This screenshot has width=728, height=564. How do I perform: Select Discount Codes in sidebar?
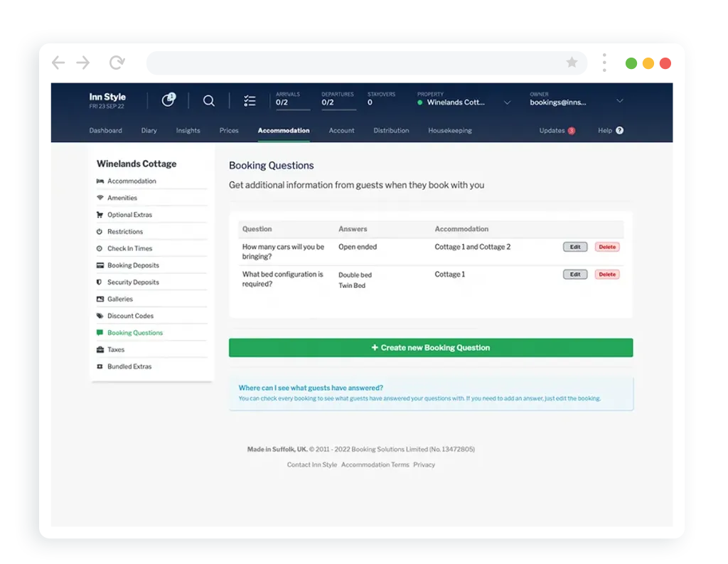[x=130, y=316]
